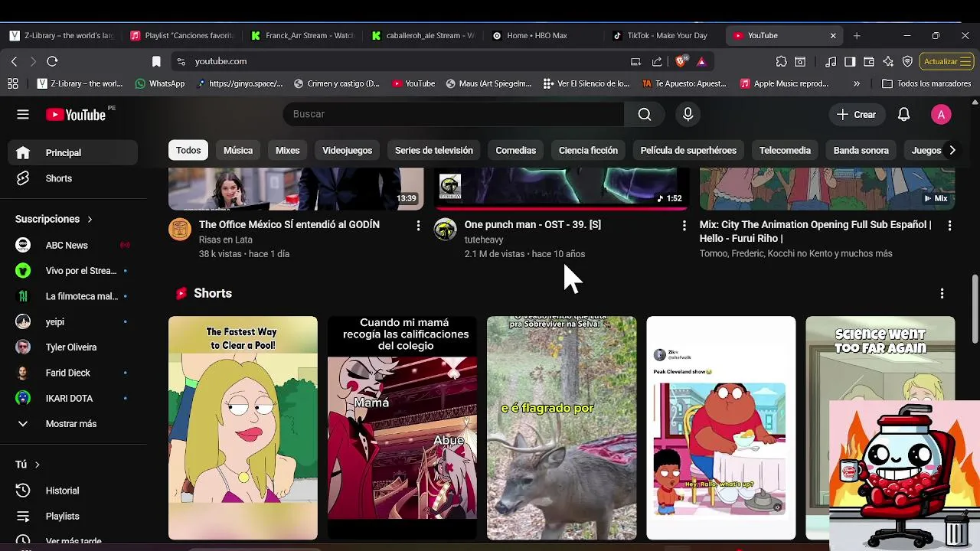Click the Buscar search field
Screen dimensions: 980x551
(x=453, y=114)
